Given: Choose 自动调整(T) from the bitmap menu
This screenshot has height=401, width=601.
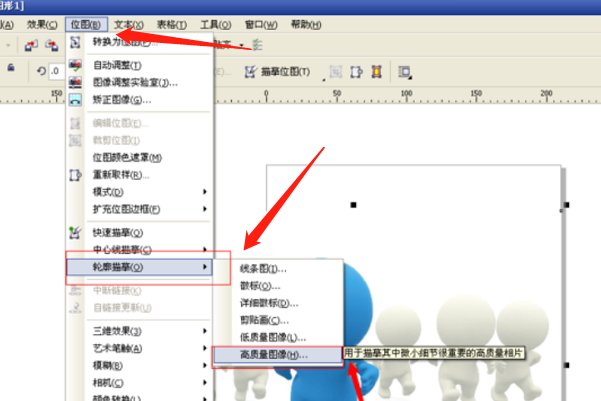Looking at the screenshot, I should coord(140,66).
